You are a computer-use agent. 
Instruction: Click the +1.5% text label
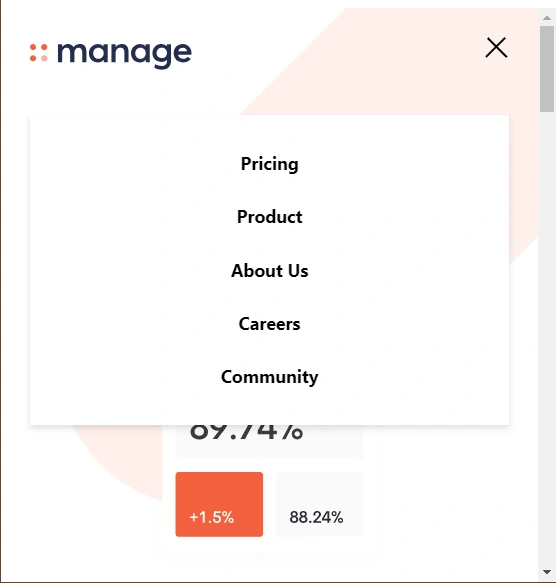(x=212, y=517)
